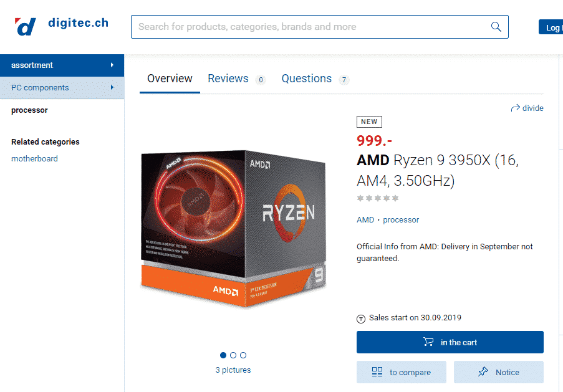Select the third picture dot
This screenshot has width=563, height=392.
[x=243, y=355]
